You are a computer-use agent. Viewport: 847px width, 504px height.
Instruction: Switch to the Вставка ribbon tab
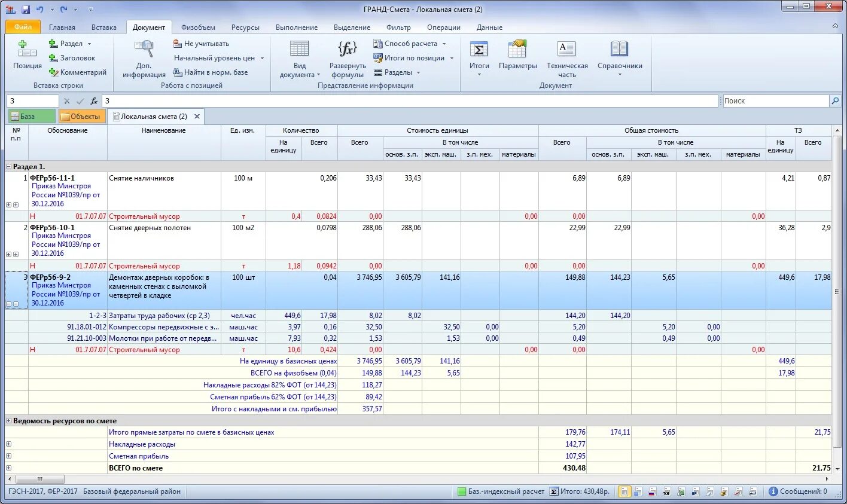tap(104, 28)
